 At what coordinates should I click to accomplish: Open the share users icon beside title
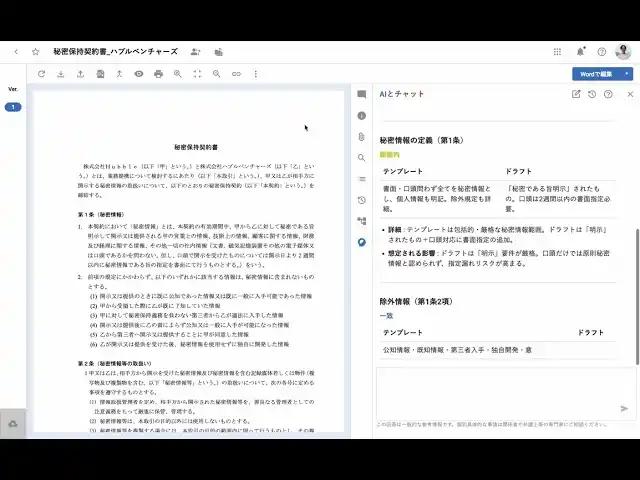pos(196,52)
